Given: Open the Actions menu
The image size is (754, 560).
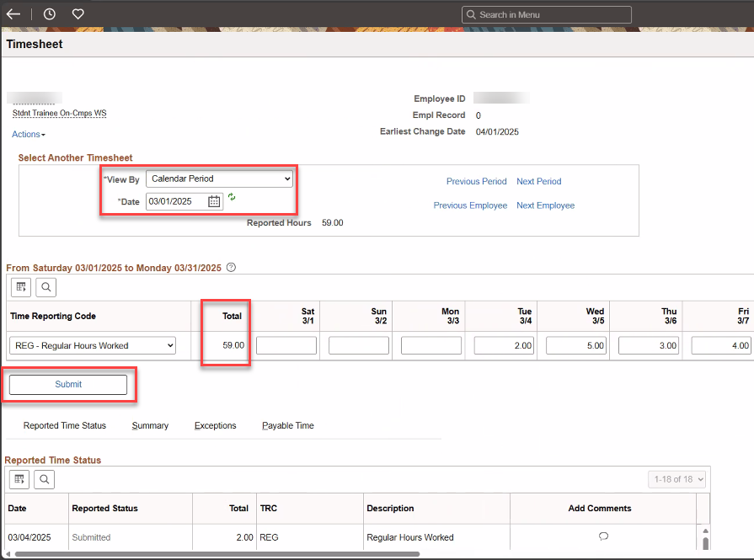Looking at the screenshot, I should (28, 134).
